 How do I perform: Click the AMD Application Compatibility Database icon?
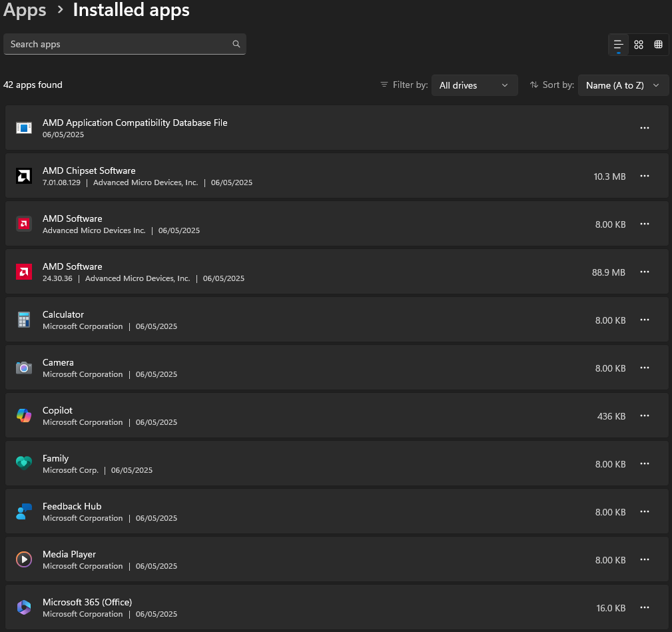[x=24, y=128]
